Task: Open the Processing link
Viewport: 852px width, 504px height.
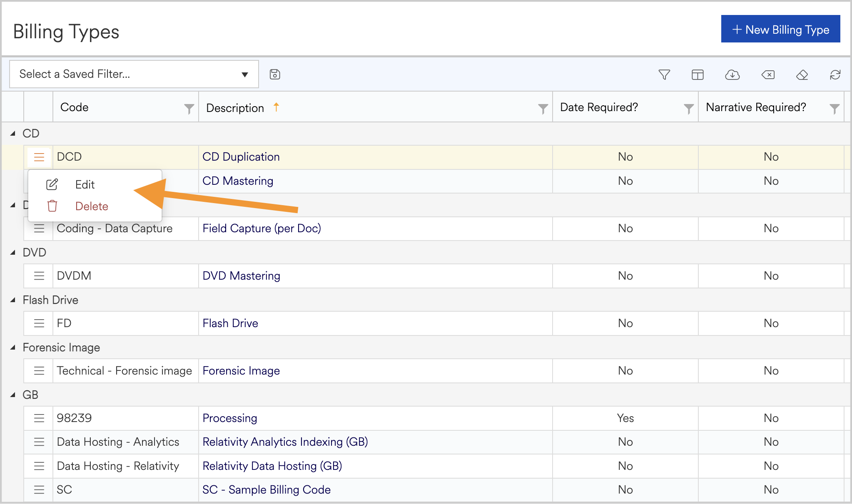Action: pos(230,418)
